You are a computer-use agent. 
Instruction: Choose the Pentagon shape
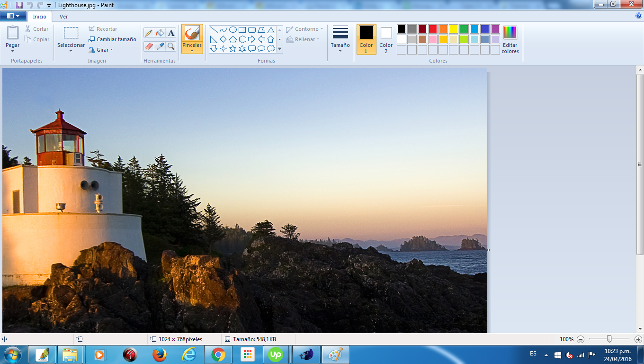pos(233,39)
